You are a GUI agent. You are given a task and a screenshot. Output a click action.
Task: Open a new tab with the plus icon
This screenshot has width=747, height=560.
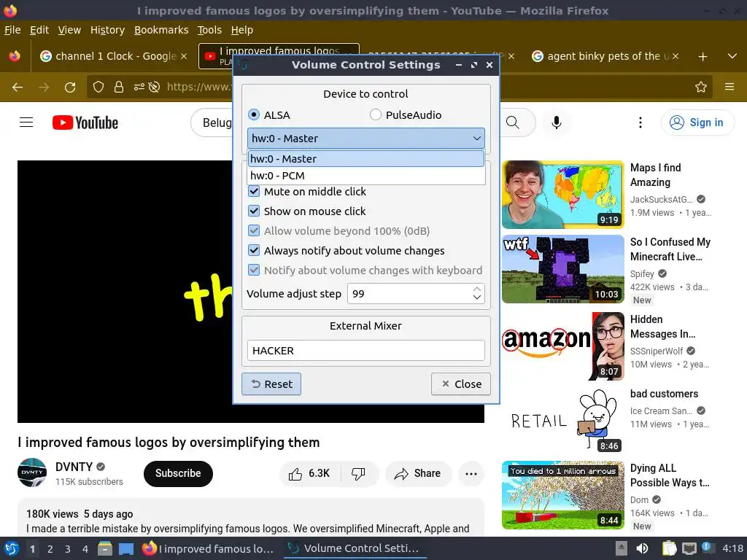pyautogui.click(x=703, y=57)
